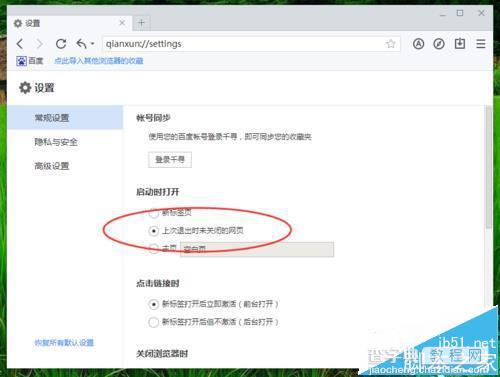Open 高级设置 in the sidebar

[x=52, y=166]
